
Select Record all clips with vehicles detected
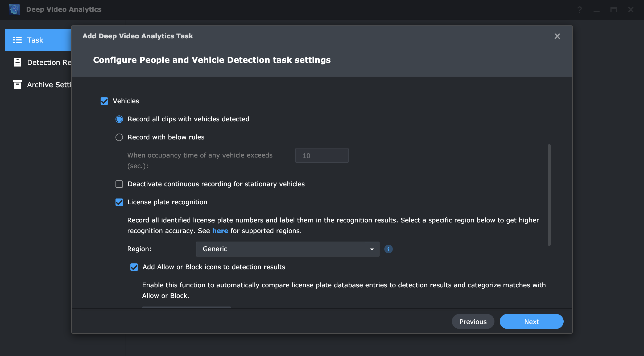[x=119, y=119]
